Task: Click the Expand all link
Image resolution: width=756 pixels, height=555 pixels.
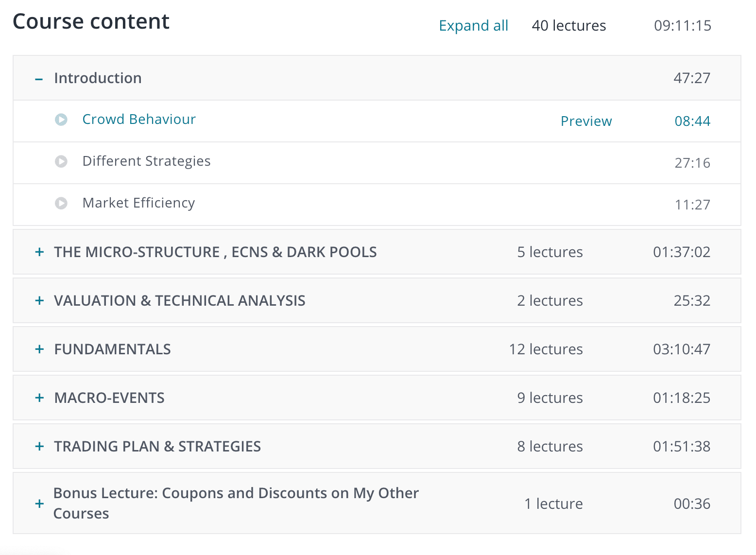Action: (473, 26)
